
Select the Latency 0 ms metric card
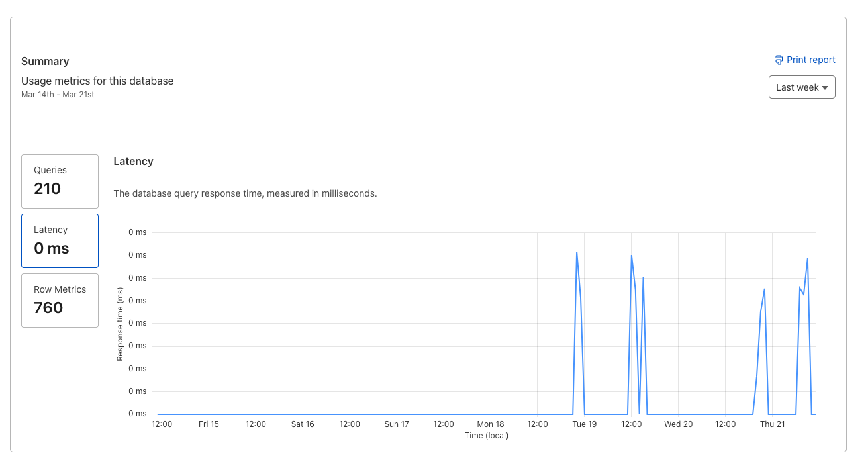point(60,241)
